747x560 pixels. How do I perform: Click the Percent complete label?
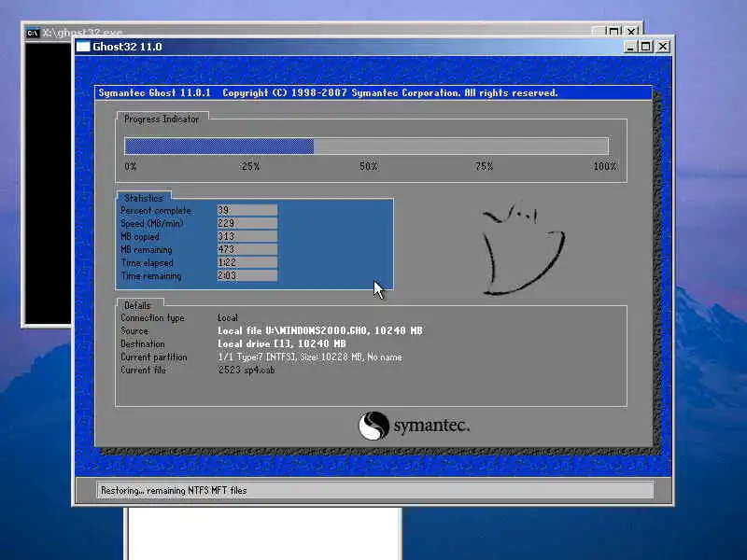155,211
